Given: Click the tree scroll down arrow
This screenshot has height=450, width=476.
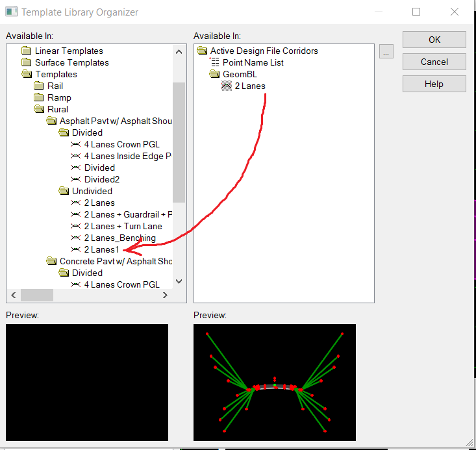Looking at the screenshot, I should click(x=179, y=281).
